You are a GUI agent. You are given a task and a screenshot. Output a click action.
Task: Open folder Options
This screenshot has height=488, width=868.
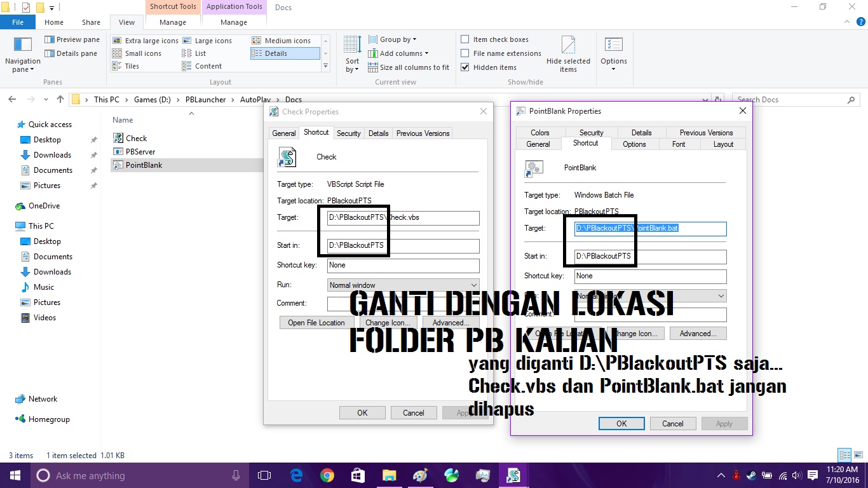point(614,55)
